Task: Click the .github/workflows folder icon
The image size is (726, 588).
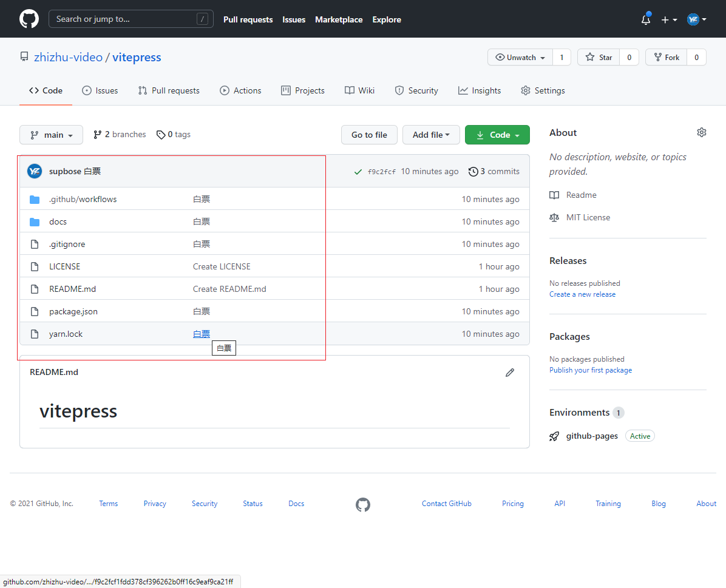Action: 35,200
